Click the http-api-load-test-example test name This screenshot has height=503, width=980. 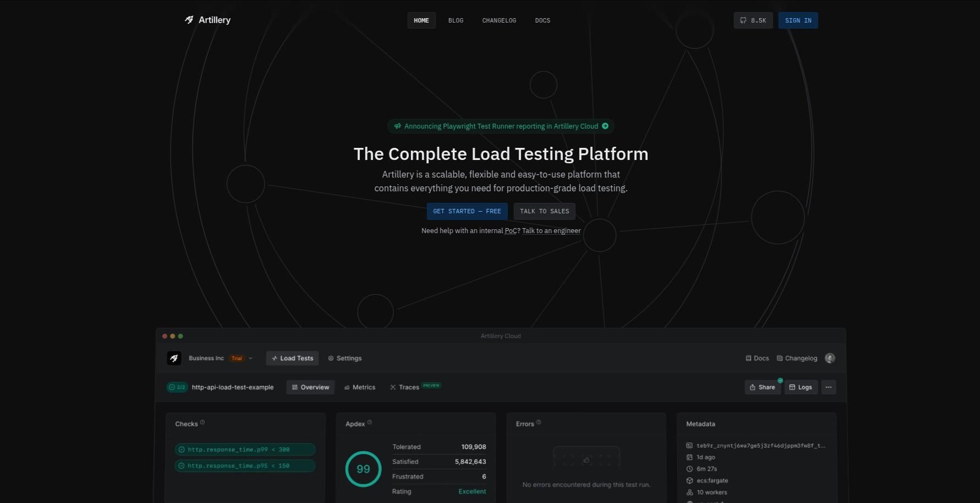click(x=233, y=387)
